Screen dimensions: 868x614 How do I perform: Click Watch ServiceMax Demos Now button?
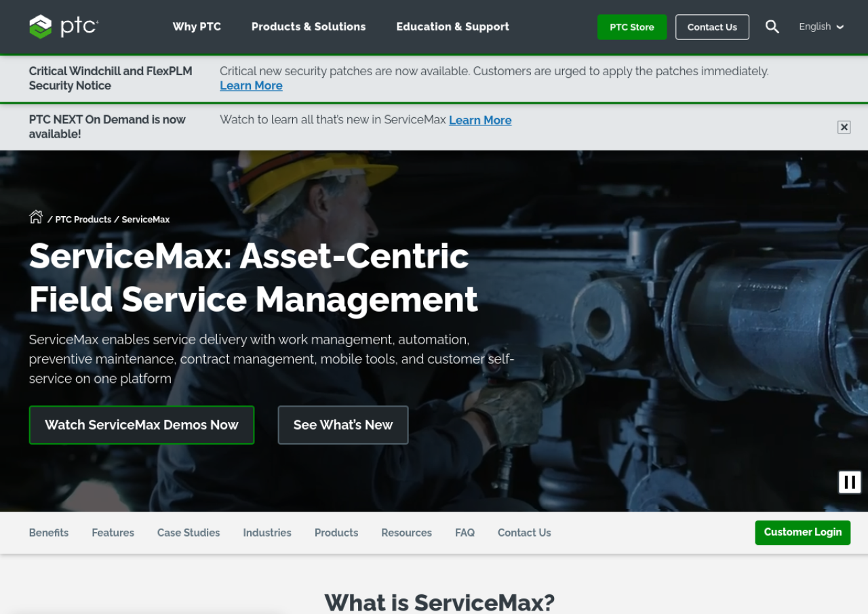[142, 425]
